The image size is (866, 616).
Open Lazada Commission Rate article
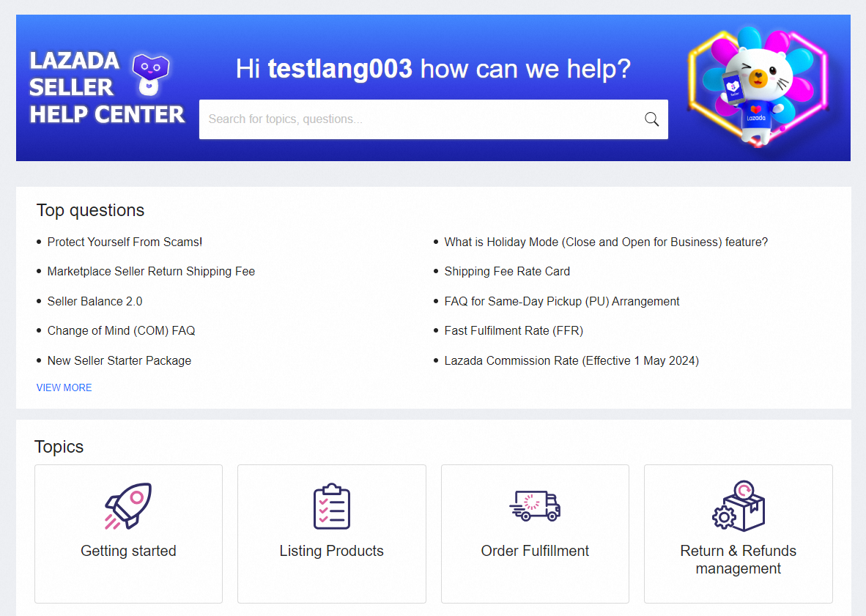[571, 360]
